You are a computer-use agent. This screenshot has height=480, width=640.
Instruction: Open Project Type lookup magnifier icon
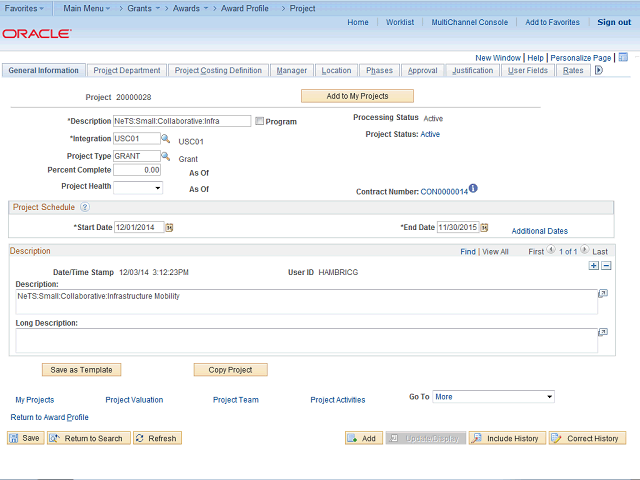(167, 156)
